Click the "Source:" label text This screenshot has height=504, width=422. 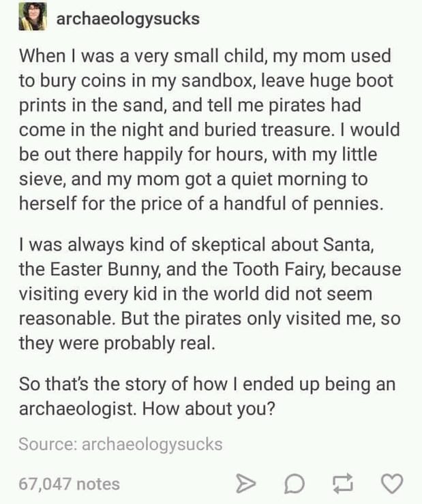pyautogui.click(x=48, y=445)
